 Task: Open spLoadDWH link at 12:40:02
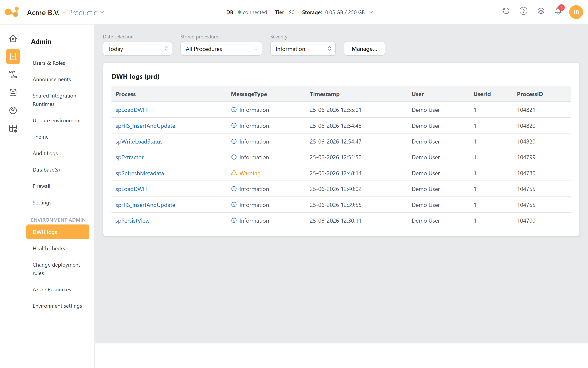pos(131,189)
